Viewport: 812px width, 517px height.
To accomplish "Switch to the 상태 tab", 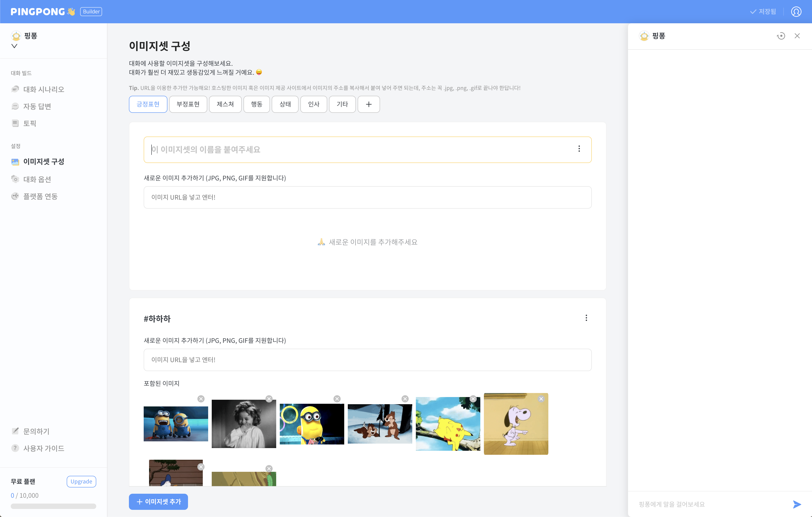I will [x=285, y=104].
